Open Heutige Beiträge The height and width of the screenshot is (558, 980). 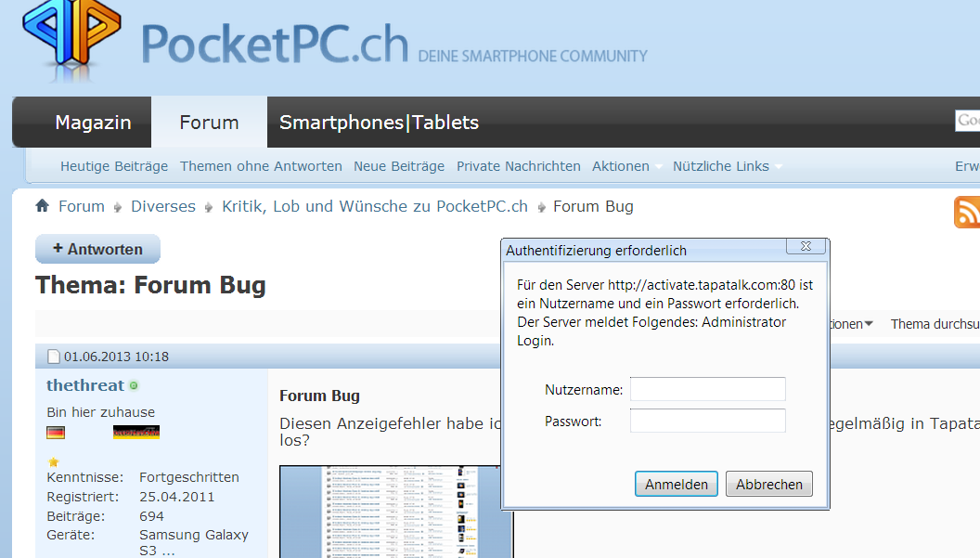(x=114, y=166)
